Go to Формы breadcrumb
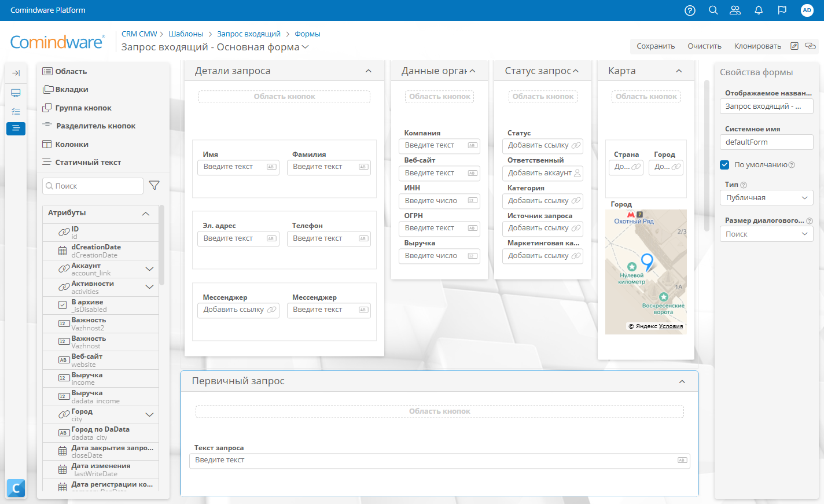 pos(307,34)
